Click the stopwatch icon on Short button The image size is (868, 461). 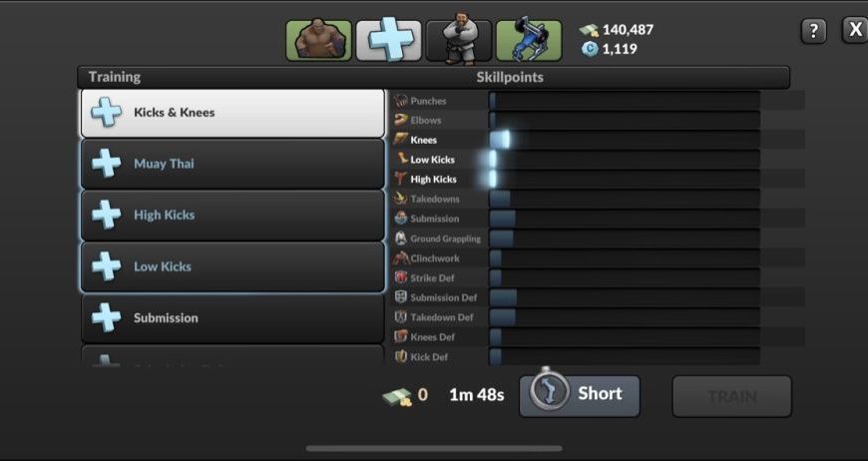tap(549, 391)
